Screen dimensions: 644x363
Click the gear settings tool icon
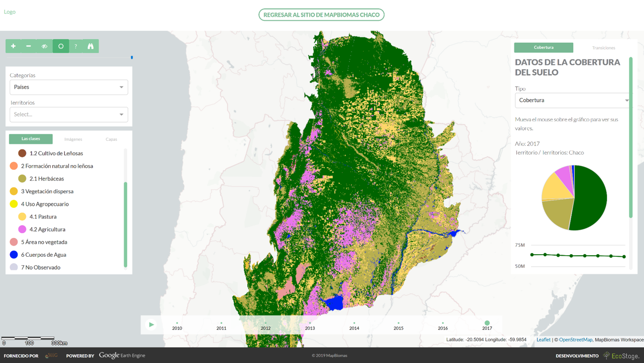point(61,46)
